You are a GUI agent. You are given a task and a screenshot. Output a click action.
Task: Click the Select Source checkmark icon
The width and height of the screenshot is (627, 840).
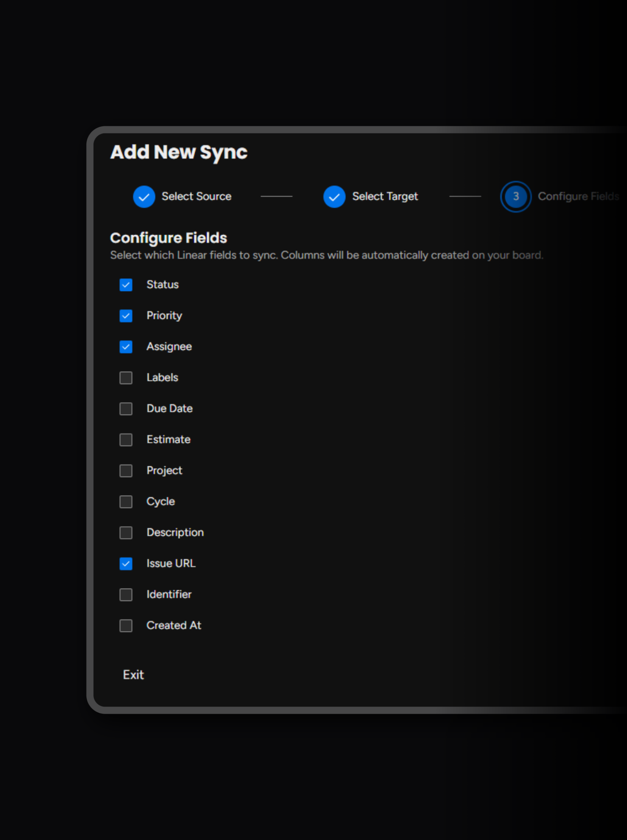pyautogui.click(x=144, y=197)
